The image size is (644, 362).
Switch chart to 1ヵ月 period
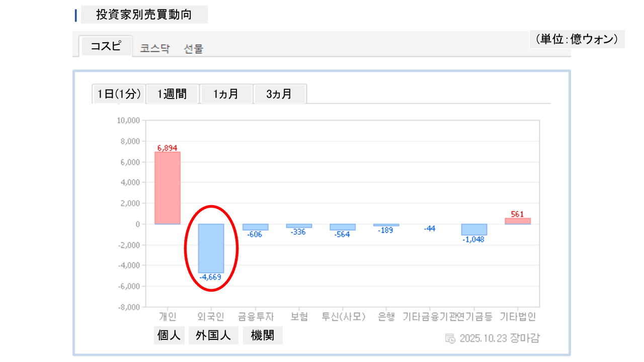coord(226,94)
